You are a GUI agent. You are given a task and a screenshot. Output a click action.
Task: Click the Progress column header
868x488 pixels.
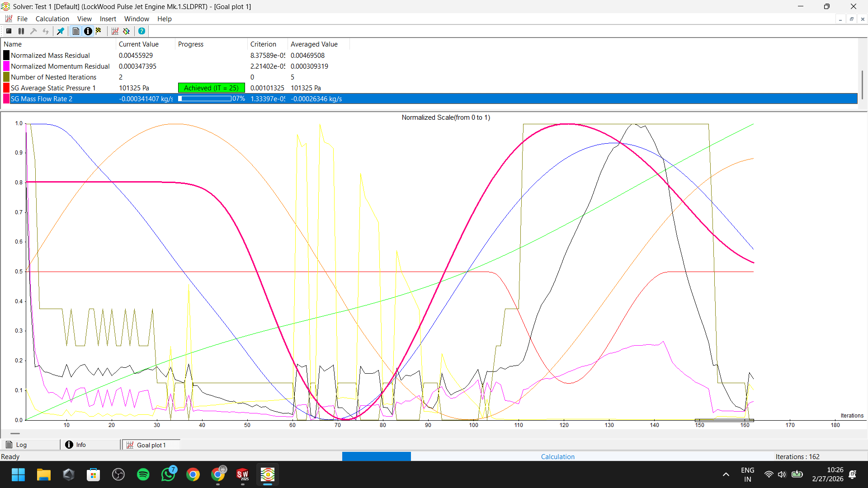tap(211, 44)
